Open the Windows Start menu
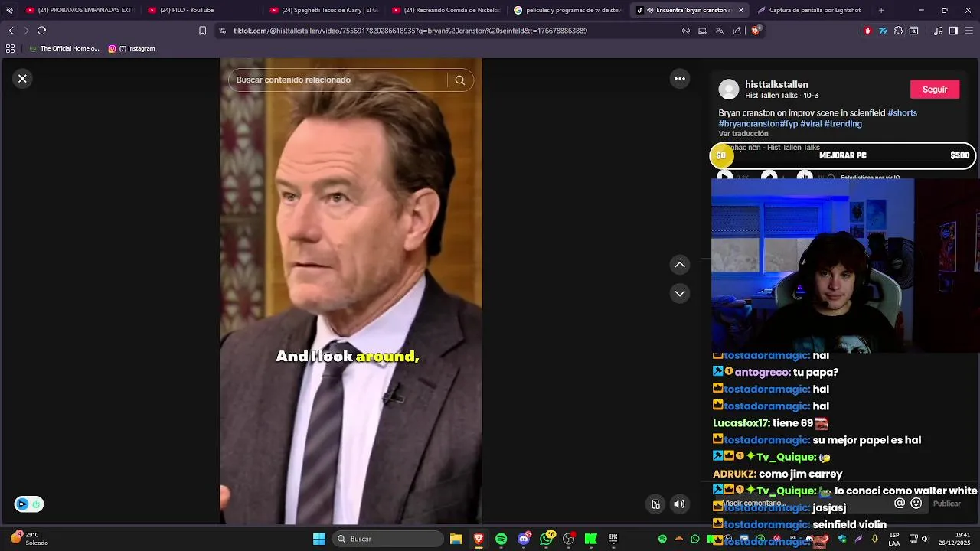980x551 pixels. click(319, 539)
